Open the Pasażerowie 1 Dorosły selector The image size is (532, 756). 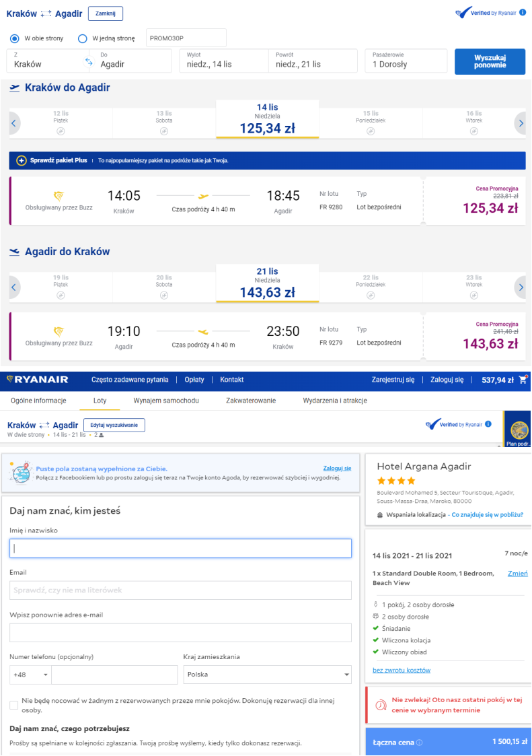click(x=406, y=61)
